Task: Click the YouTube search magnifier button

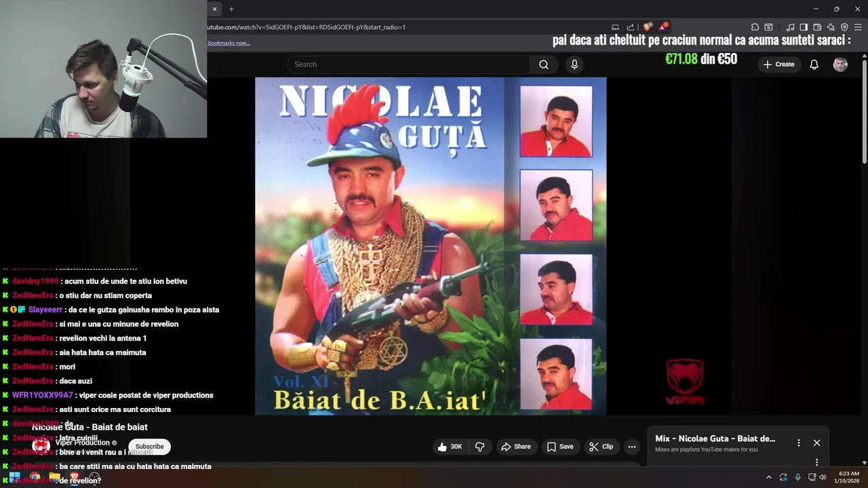Action: click(544, 64)
